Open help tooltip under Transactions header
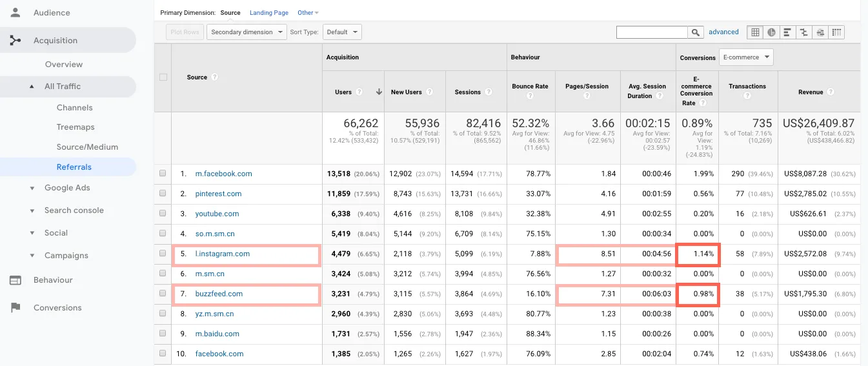 click(747, 96)
